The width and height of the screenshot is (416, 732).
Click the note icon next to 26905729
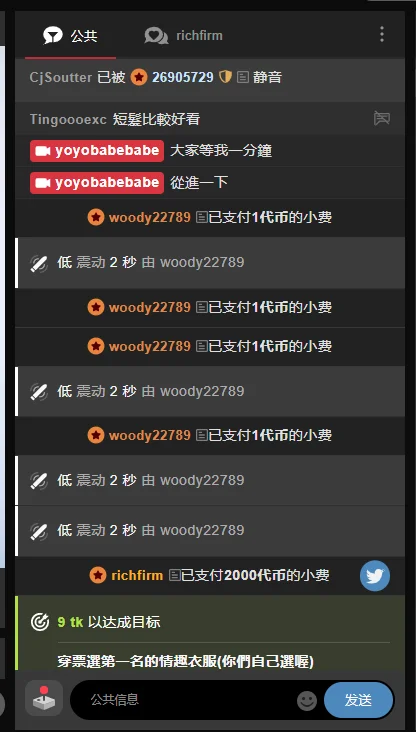[x=243, y=77]
